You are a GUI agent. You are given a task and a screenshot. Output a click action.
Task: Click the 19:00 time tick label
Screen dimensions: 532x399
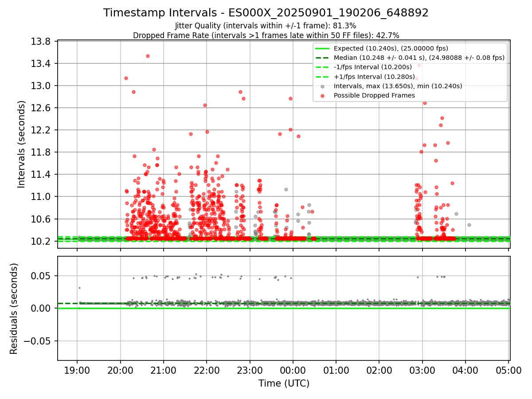click(77, 370)
